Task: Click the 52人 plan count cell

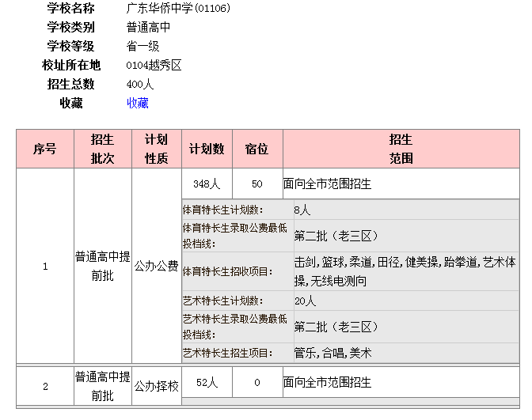Action: [207, 383]
